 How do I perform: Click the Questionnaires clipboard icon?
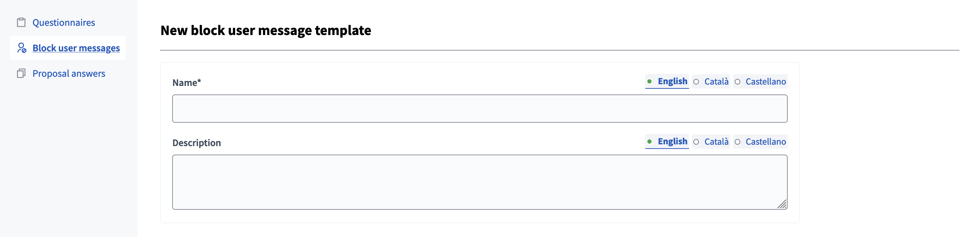tap(22, 22)
